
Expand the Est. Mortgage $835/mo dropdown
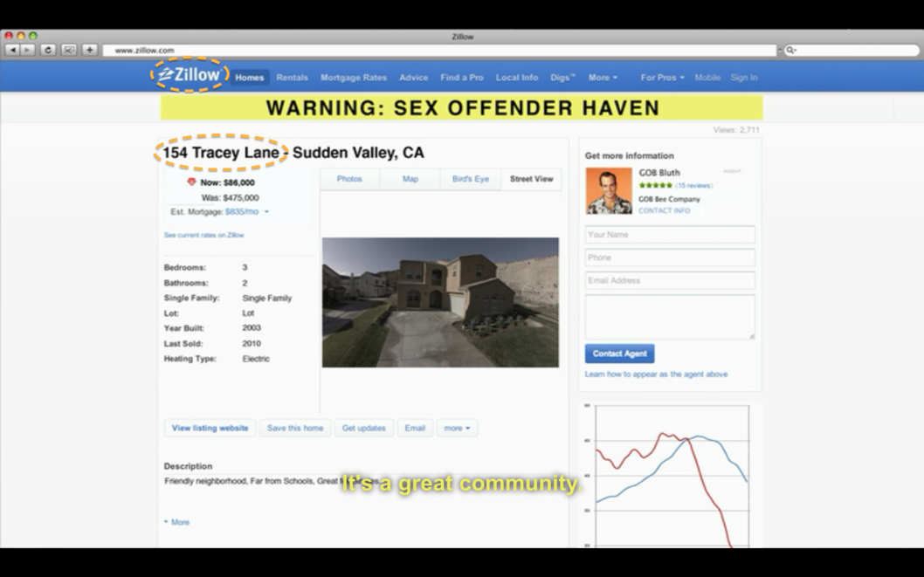click(266, 212)
